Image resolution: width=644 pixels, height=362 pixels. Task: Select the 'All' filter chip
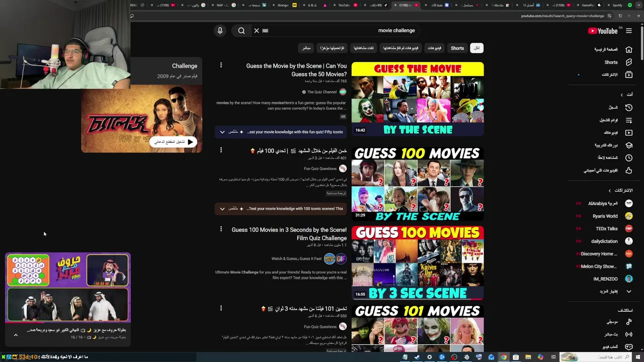476,48
